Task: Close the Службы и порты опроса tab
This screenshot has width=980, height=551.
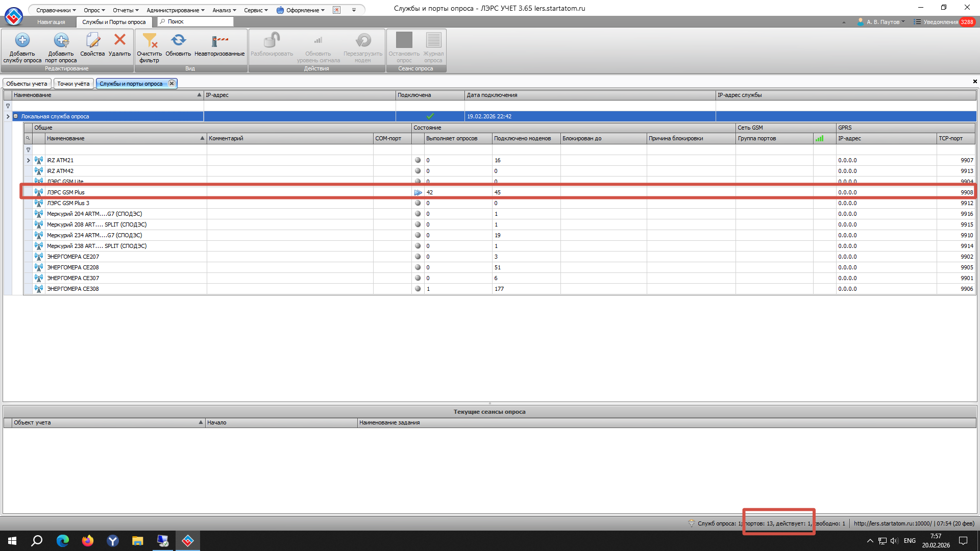Action: click(x=172, y=84)
